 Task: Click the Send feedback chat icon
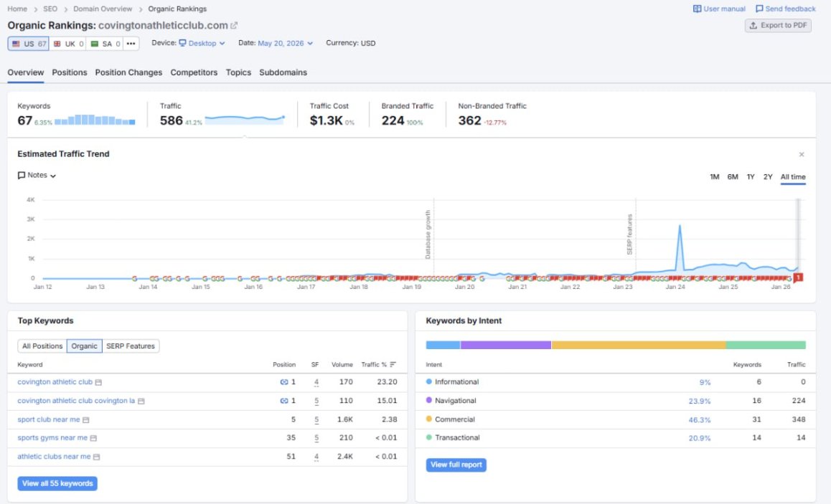click(759, 9)
